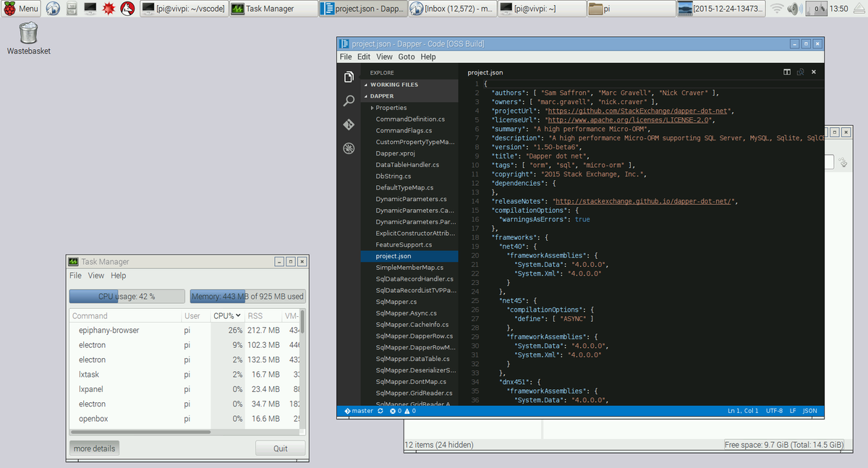Show errors and warnings count in status bar

point(403,411)
